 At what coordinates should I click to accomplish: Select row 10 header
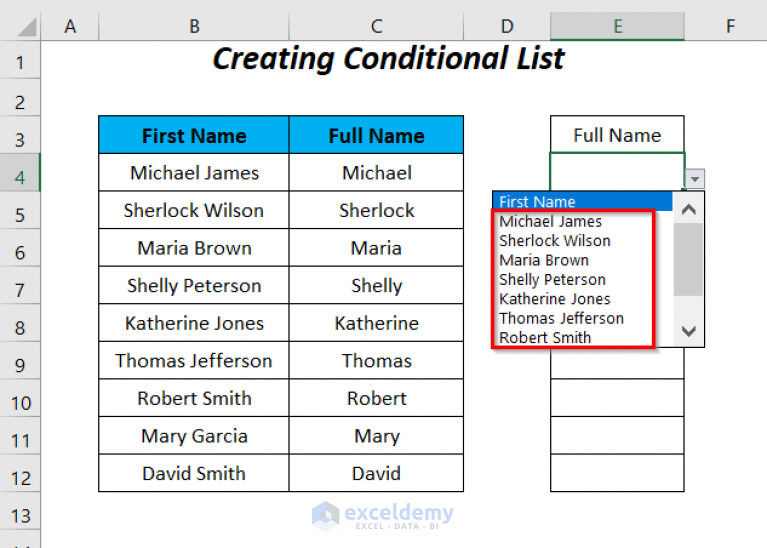pos(20,399)
